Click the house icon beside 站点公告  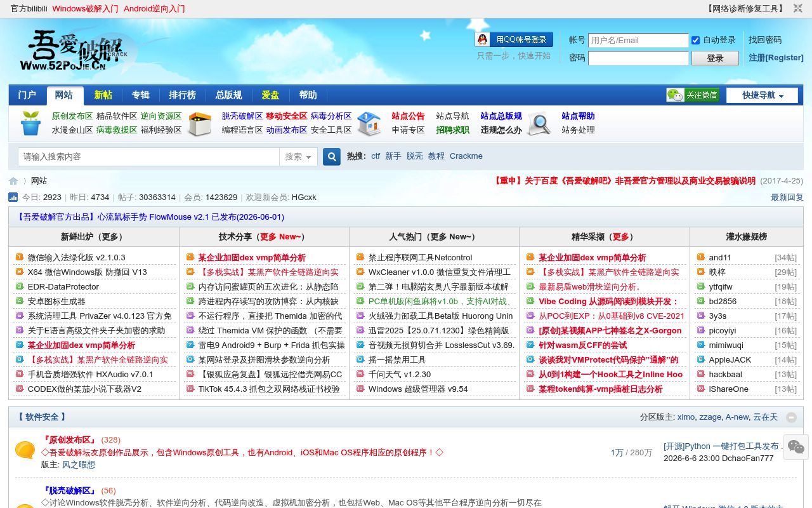pos(369,123)
